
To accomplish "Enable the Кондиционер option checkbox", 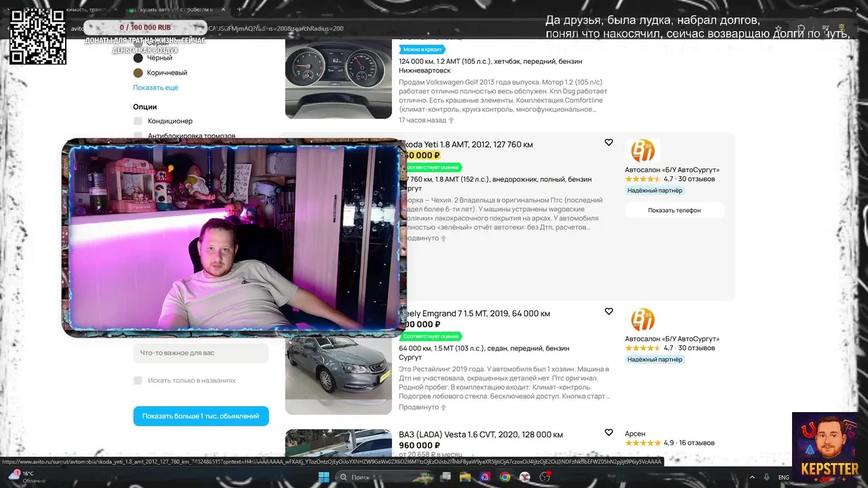I will 138,121.
